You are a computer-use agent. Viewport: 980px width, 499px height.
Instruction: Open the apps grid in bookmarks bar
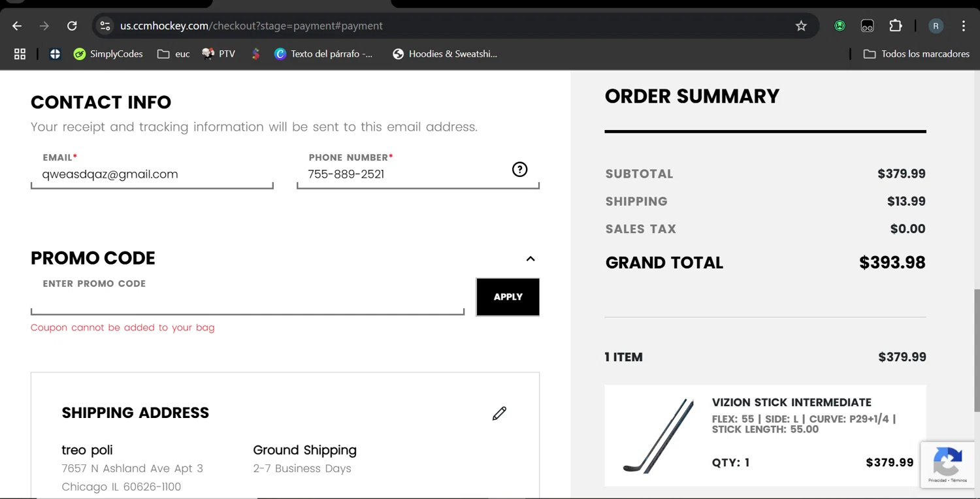click(x=20, y=54)
